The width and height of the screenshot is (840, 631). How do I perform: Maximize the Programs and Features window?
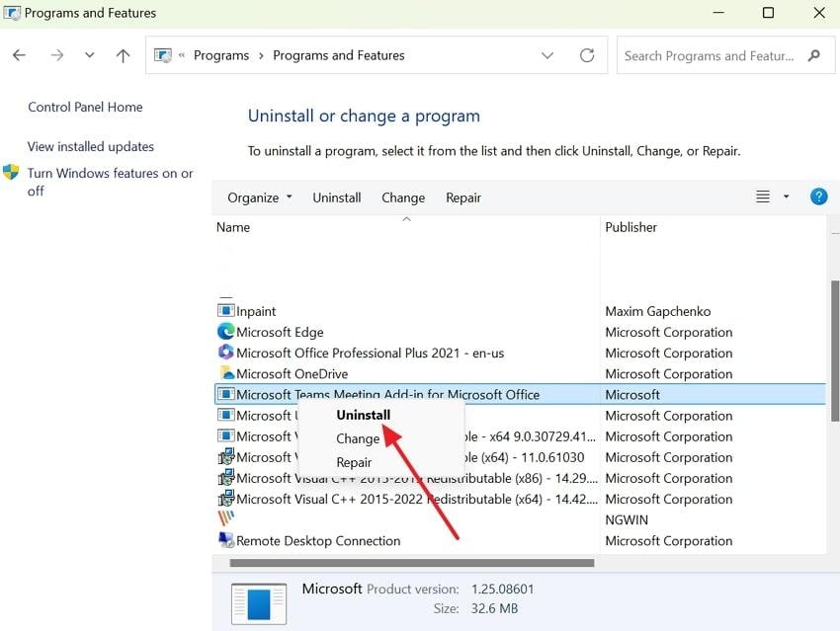[768, 12]
